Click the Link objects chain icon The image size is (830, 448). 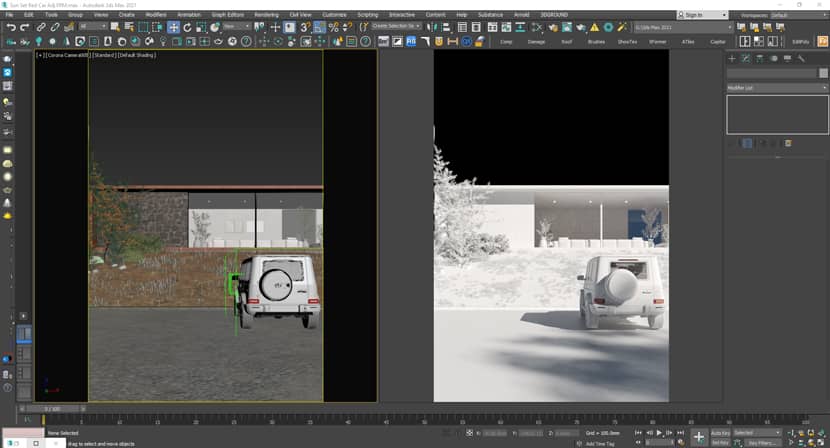(x=41, y=27)
